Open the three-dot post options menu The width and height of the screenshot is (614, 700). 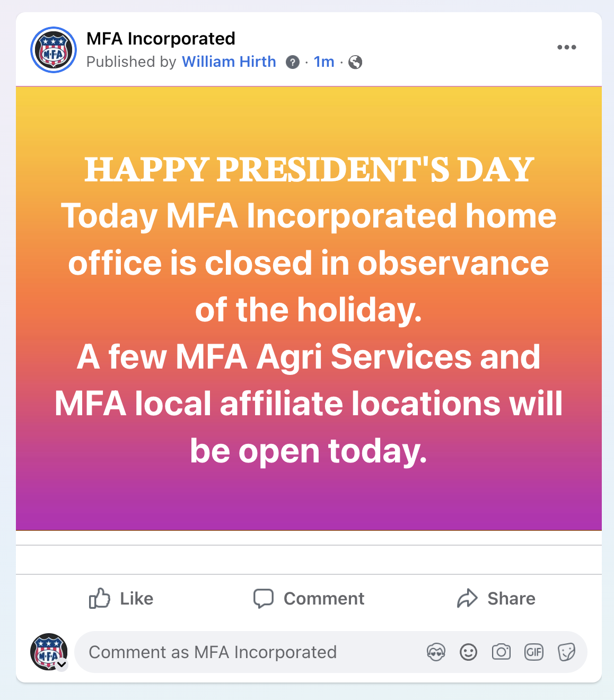pyautogui.click(x=566, y=47)
